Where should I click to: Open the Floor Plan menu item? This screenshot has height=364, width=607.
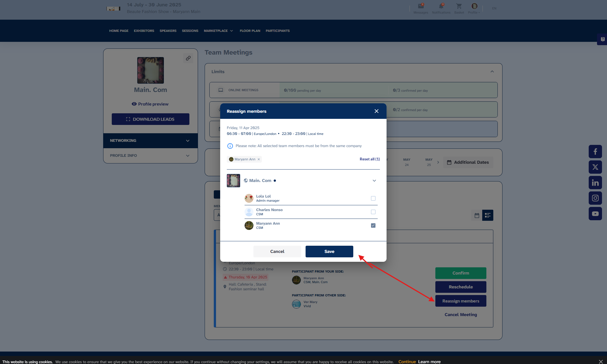coord(250,31)
